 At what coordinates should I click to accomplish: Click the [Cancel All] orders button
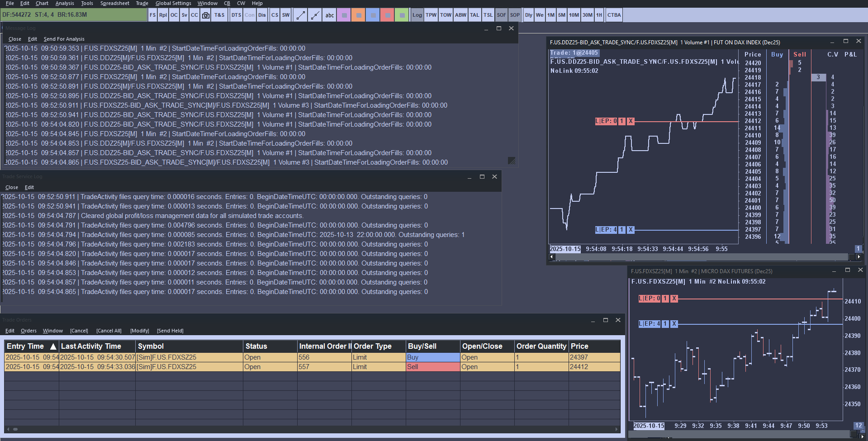click(x=109, y=331)
